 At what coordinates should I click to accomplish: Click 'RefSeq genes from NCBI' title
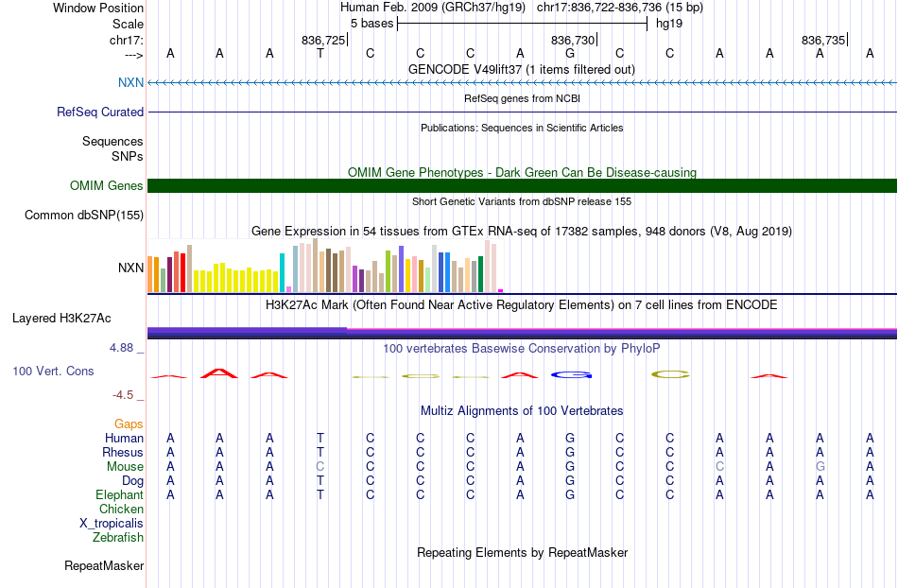[x=522, y=98]
